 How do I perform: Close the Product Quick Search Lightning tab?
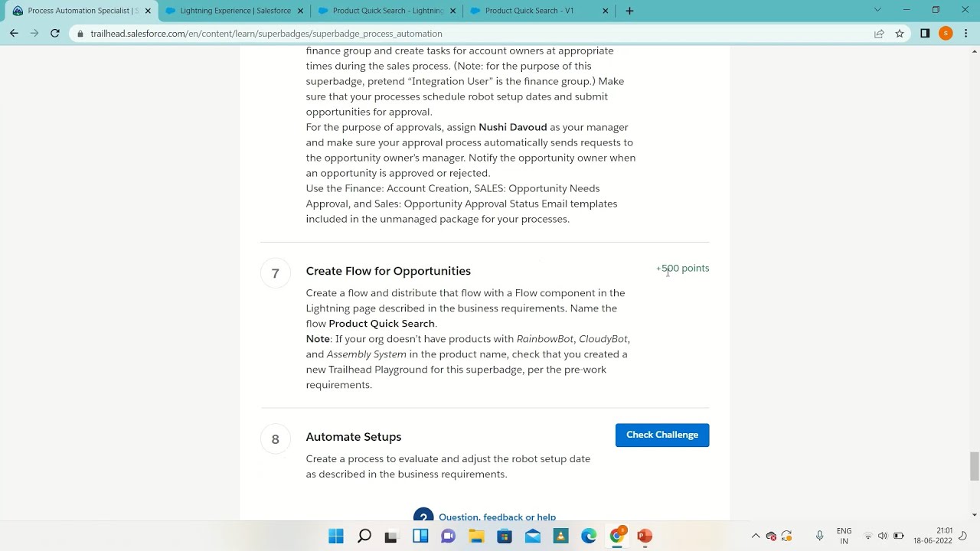(x=452, y=11)
